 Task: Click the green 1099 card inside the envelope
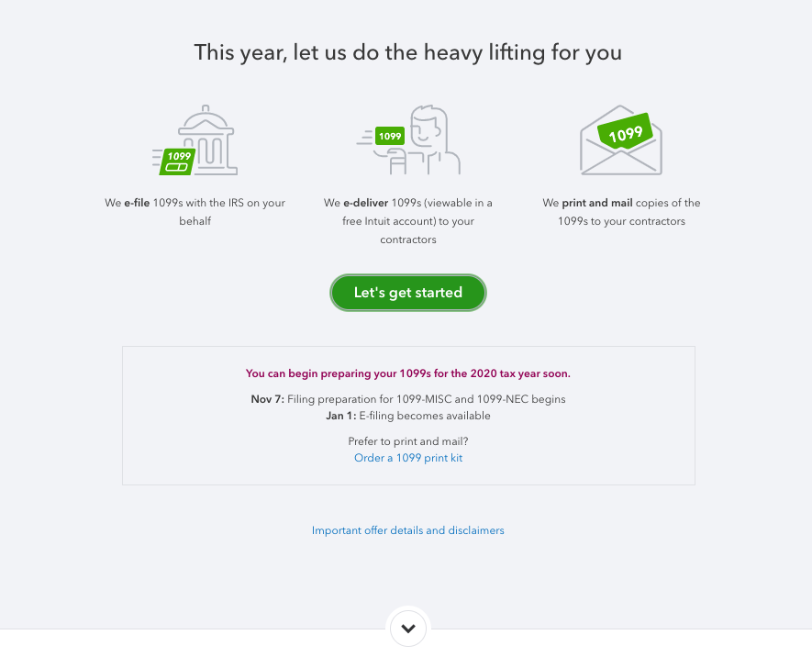pos(625,131)
